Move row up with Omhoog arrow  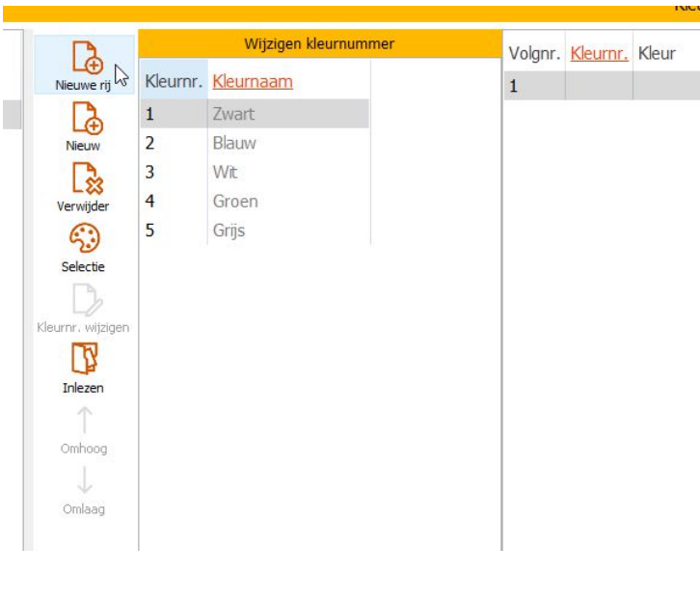click(85, 421)
